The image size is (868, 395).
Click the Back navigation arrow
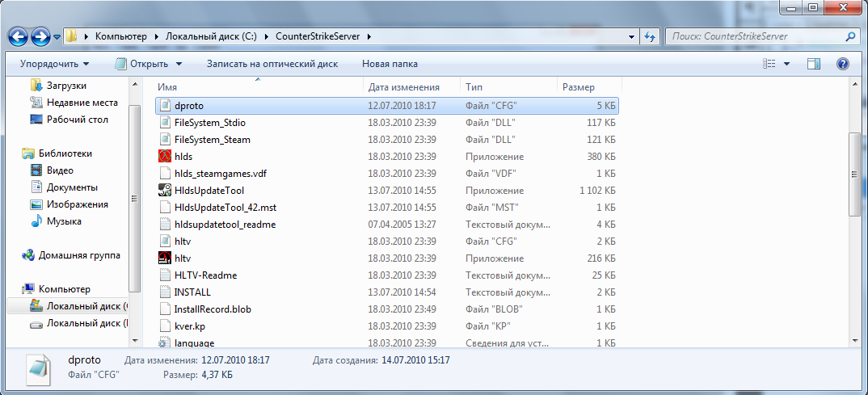pyautogui.click(x=19, y=37)
